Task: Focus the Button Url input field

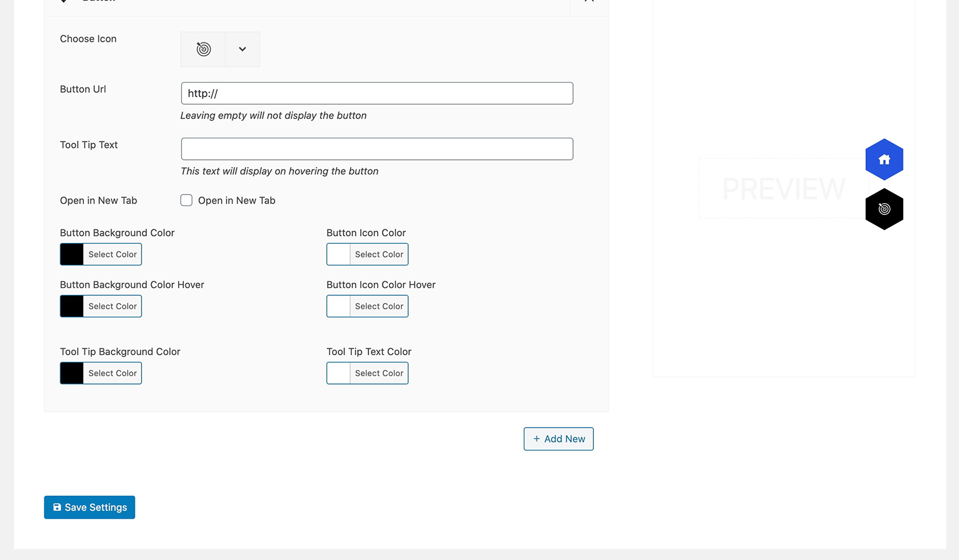Action: point(377,93)
